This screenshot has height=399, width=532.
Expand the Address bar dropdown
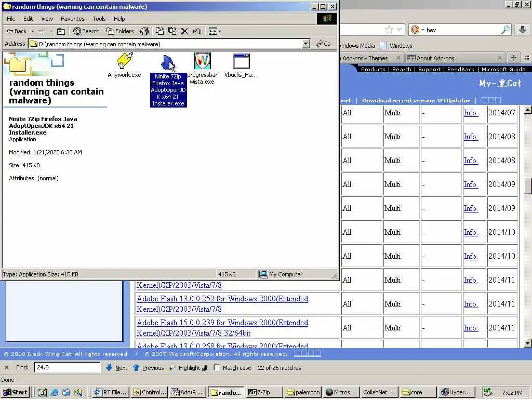(305, 44)
